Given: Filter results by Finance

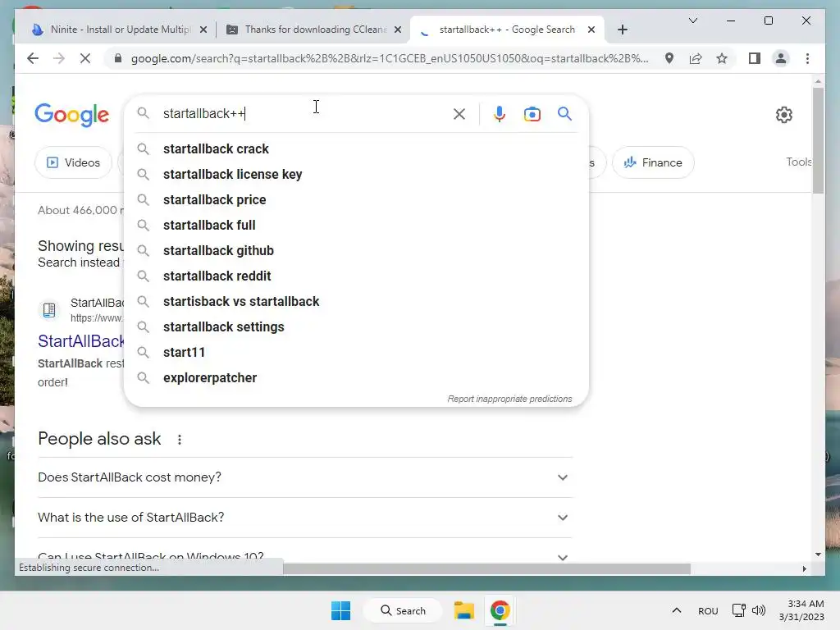Looking at the screenshot, I should tap(653, 162).
